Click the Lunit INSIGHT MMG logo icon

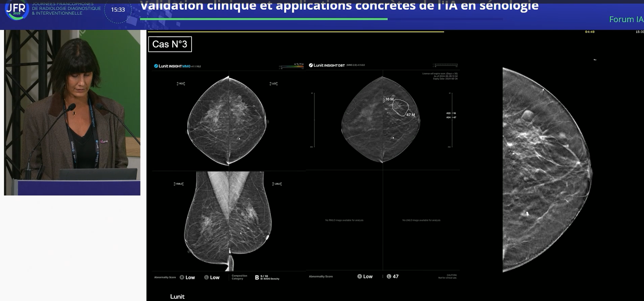coord(156,66)
